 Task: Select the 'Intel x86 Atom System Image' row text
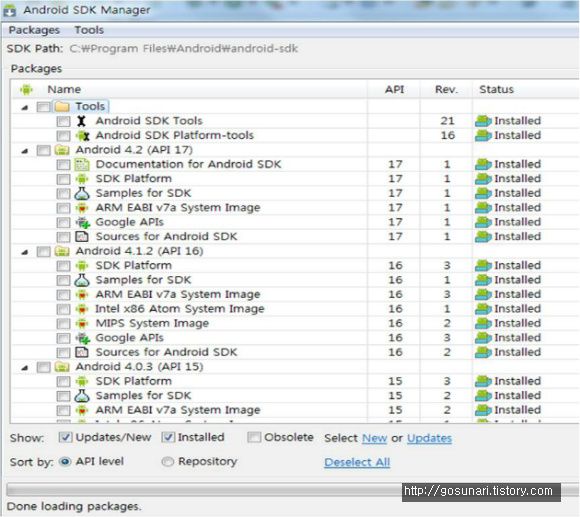pos(180,309)
